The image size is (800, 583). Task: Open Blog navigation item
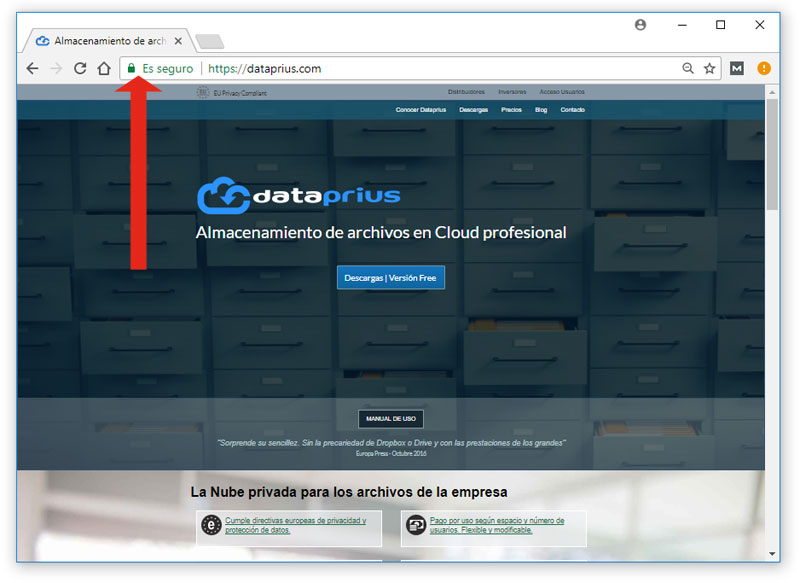point(541,110)
